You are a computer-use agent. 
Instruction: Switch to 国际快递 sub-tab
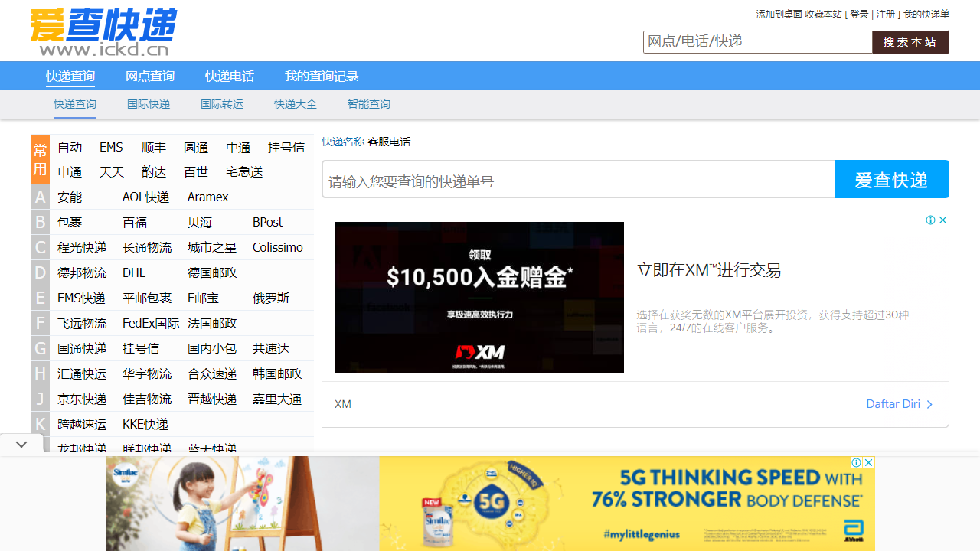pos(149,104)
